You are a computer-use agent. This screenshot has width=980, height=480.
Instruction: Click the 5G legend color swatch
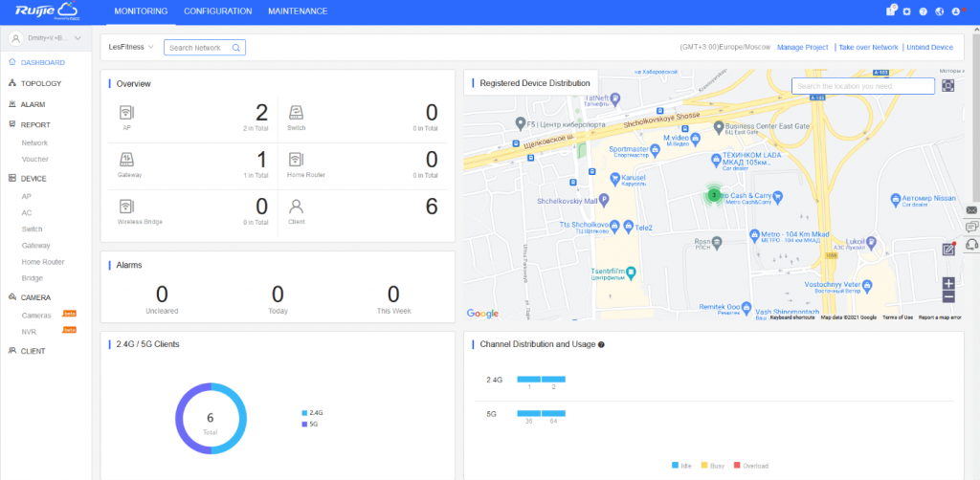click(303, 423)
